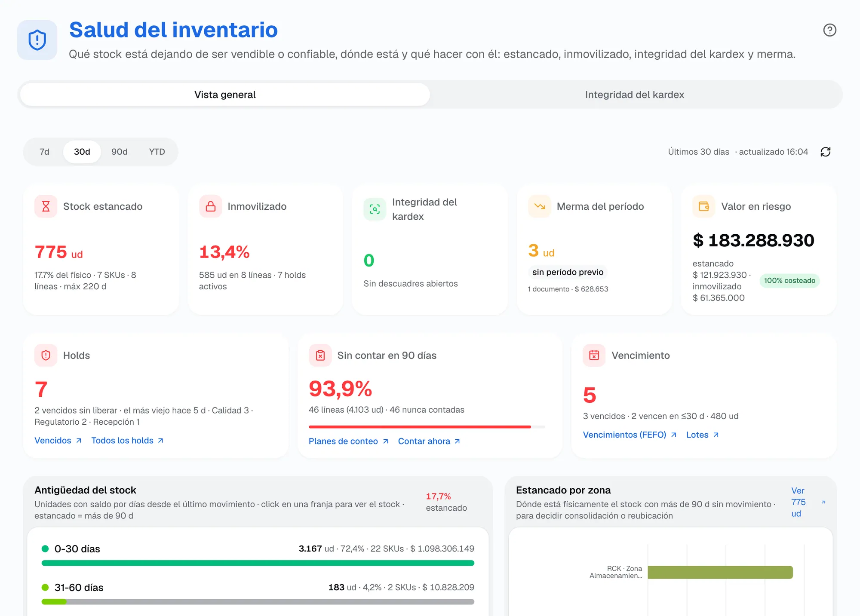Image resolution: width=860 pixels, height=616 pixels.
Task: Open the Lotes link
Action: tap(703, 435)
